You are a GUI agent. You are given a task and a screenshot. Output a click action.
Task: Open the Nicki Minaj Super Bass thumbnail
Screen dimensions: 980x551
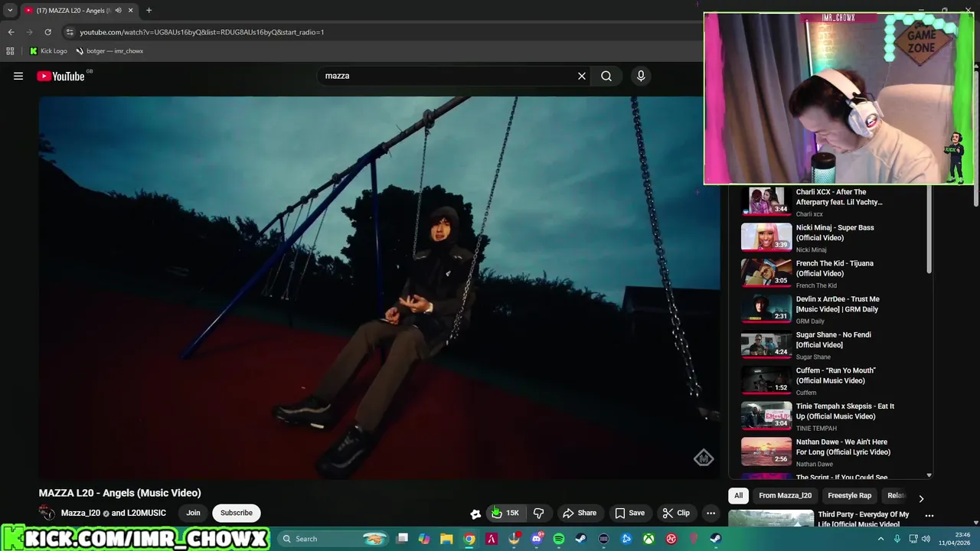click(x=766, y=237)
